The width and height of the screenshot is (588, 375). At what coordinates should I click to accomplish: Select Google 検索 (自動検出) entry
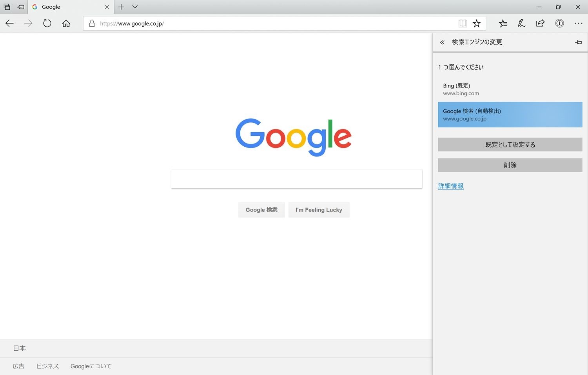(x=510, y=115)
